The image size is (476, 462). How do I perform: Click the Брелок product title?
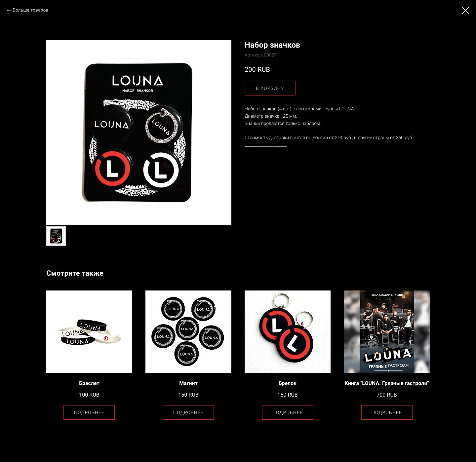point(288,383)
